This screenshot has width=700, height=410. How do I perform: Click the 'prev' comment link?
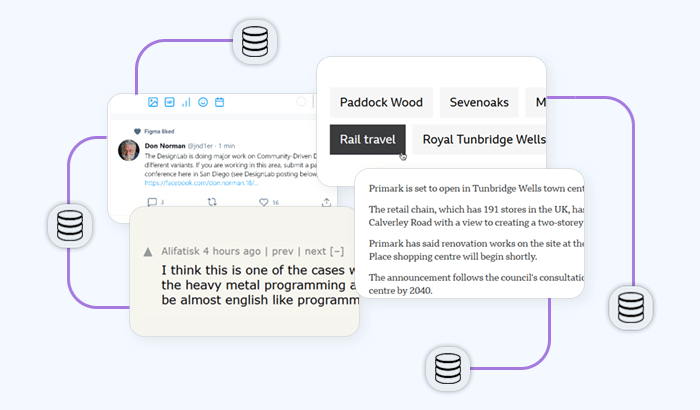tap(283, 251)
